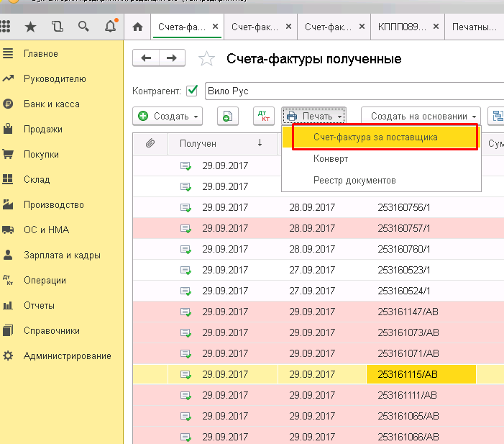Toggle the Контрагент filter checkbox
504x444 pixels.
tap(192, 91)
